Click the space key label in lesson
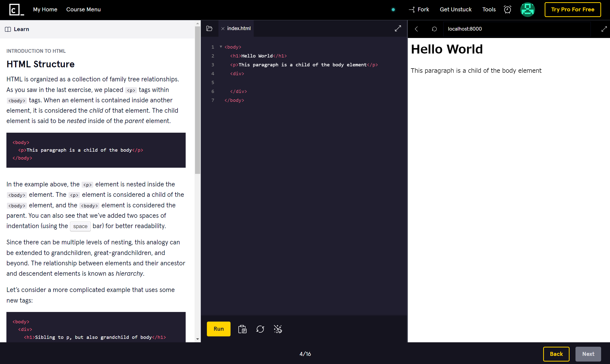The width and height of the screenshot is (610, 364). click(80, 226)
